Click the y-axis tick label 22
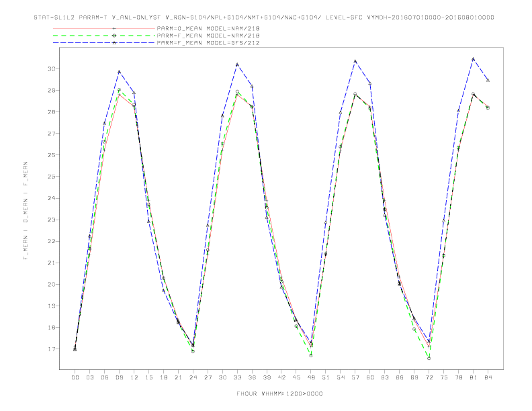This screenshot has height=411, width=532. pos(52,242)
